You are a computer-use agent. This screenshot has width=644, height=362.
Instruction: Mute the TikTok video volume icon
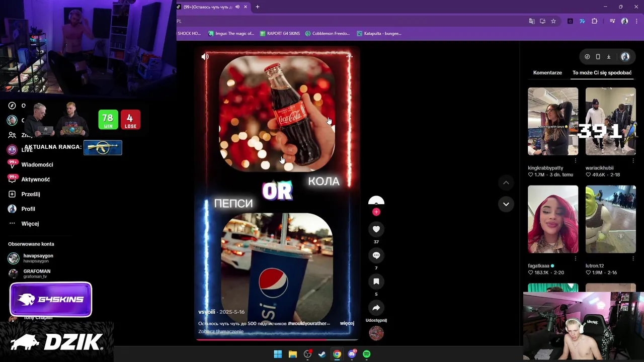click(x=205, y=57)
